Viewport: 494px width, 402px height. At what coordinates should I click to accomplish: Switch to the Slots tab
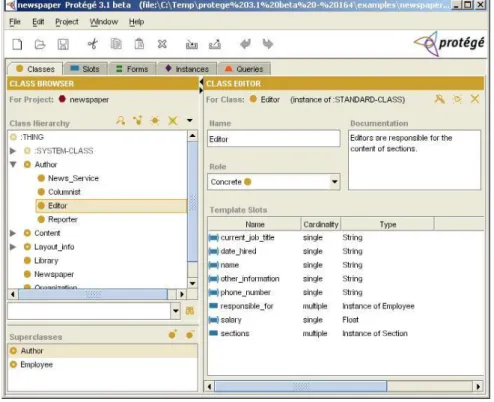[x=86, y=69]
